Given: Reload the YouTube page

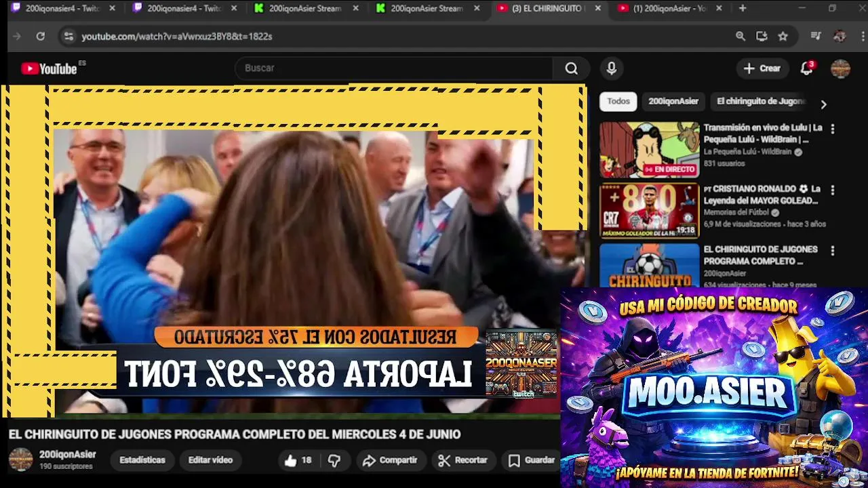Looking at the screenshot, I should click(x=41, y=37).
